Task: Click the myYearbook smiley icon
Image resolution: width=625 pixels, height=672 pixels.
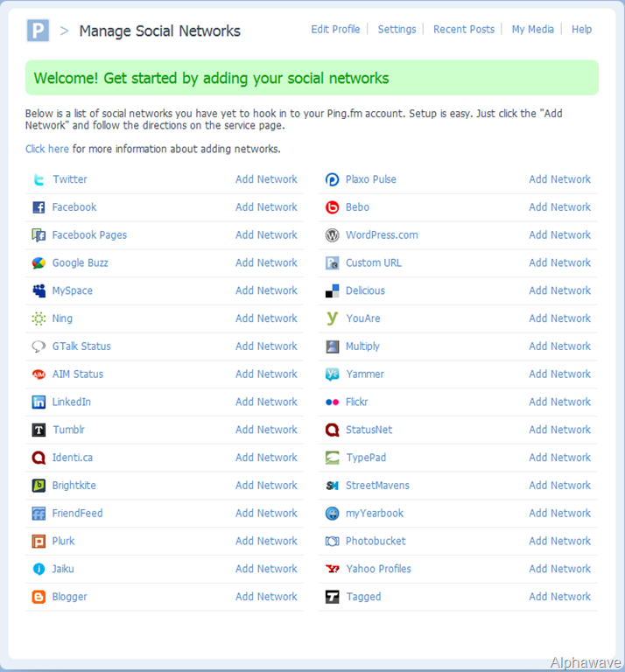Action: (x=333, y=514)
